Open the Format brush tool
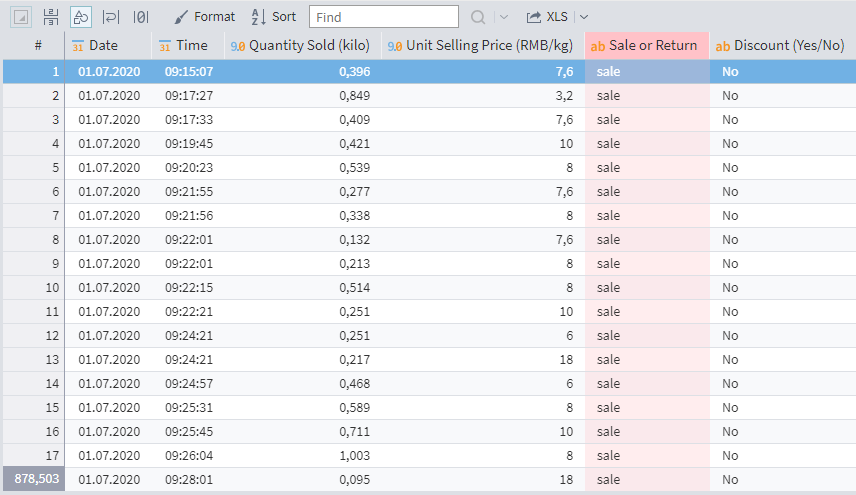This screenshot has height=495, width=856. click(x=204, y=17)
